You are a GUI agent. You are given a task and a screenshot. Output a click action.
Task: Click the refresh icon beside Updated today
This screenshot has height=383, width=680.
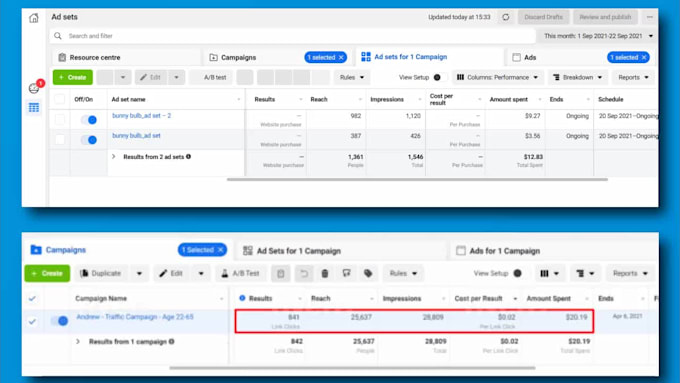click(x=506, y=17)
